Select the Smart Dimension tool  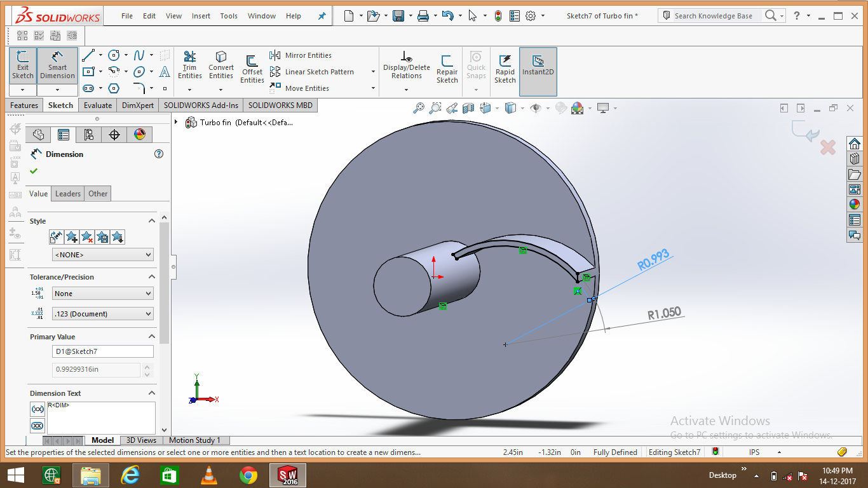point(57,65)
